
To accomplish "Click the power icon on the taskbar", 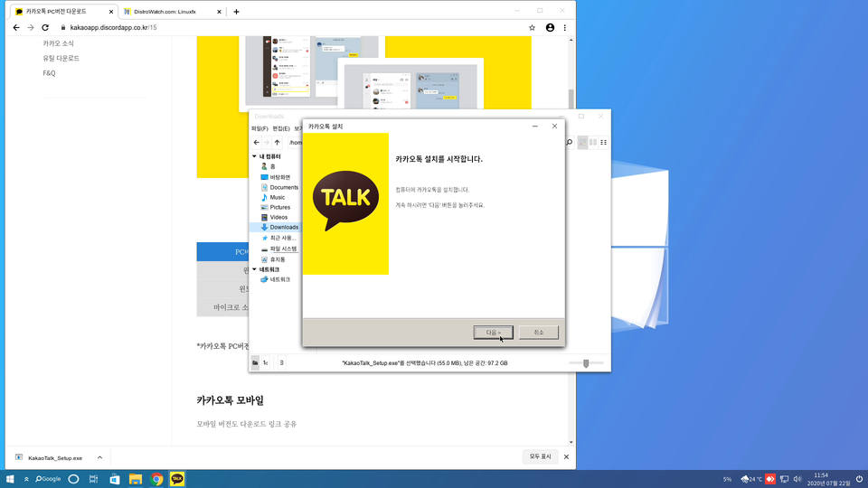I will click(x=859, y=479).
